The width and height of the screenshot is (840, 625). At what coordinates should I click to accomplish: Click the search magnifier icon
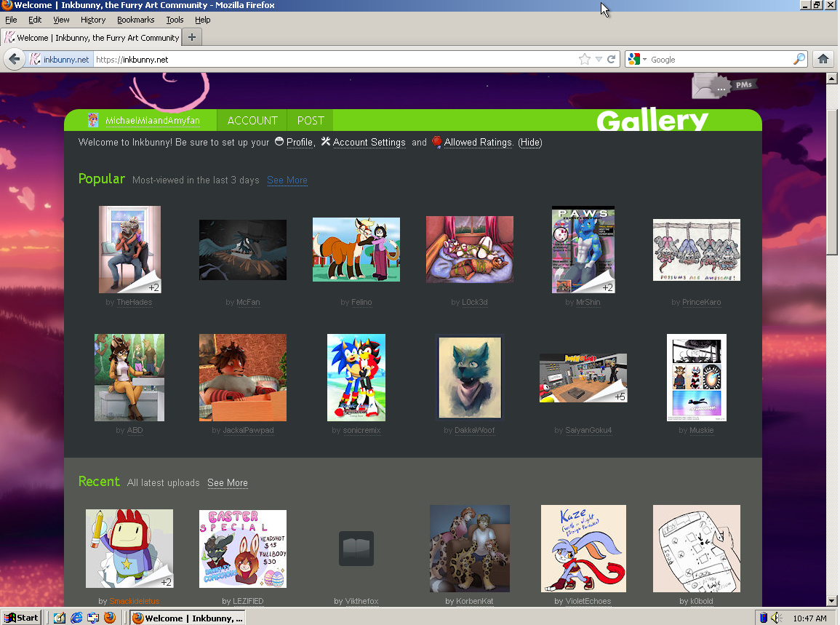tap(799, 59)
